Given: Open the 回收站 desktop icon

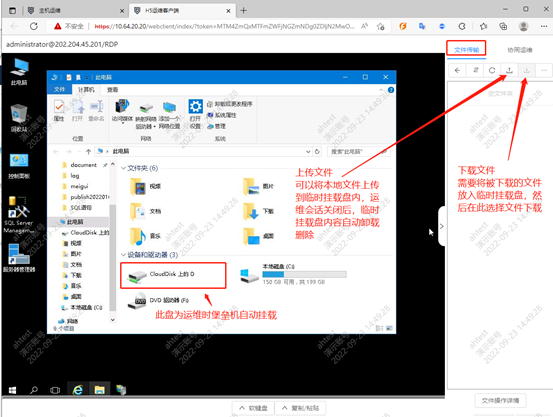Looking at the screenshot, I should [19, 118].
